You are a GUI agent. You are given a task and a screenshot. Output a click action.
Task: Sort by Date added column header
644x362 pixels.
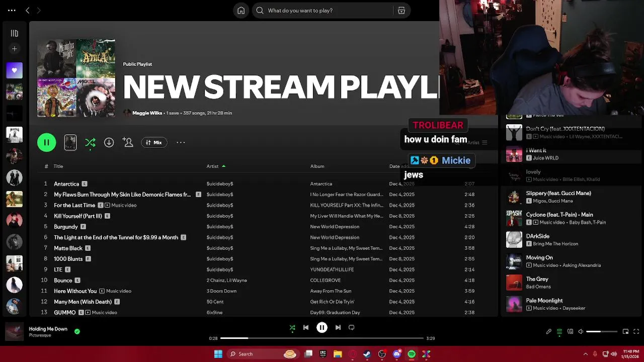pos(400,166)
